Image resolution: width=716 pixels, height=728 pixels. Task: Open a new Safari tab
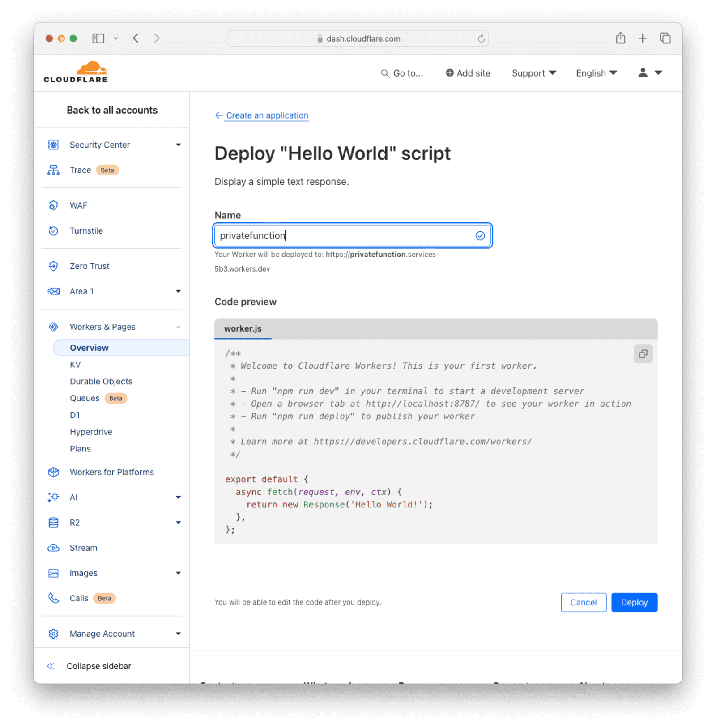(642, 38)
